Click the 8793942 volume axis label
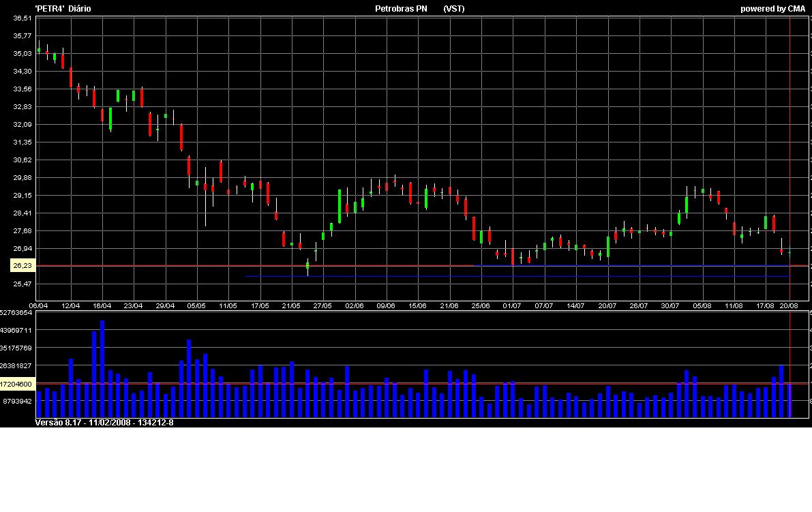 tap(18, 402)
